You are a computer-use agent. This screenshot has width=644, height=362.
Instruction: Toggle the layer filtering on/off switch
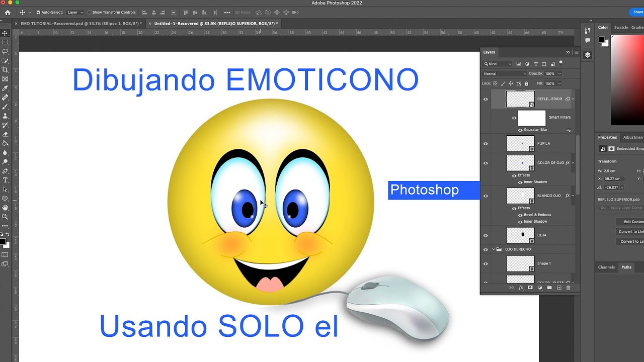[x=561, y=63]
